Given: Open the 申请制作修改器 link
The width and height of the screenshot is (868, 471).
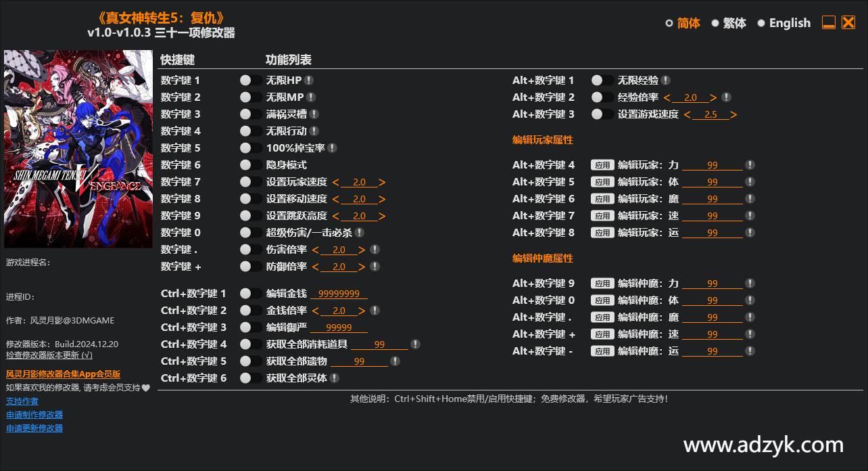Looking at the screenshot, I should (x=34, y=415).
